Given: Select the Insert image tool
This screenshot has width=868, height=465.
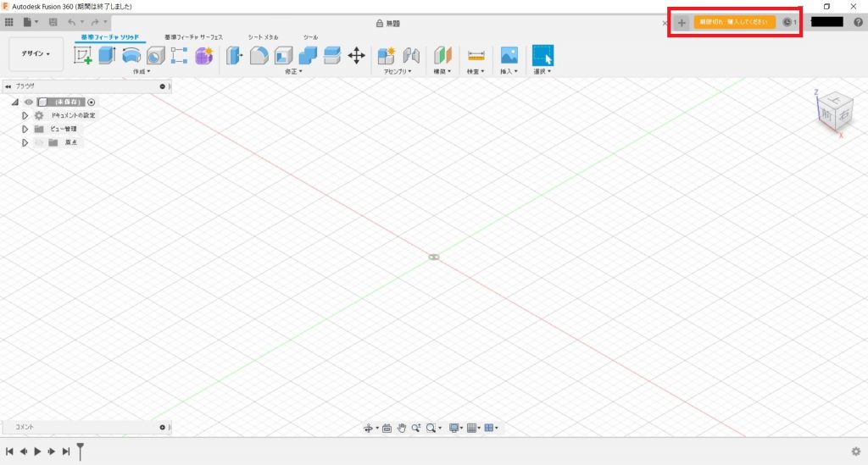Looking at the screenshot, I should [x=509, y=55].
